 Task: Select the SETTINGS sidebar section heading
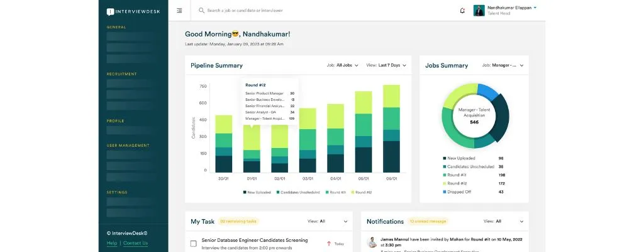(117, 192)
